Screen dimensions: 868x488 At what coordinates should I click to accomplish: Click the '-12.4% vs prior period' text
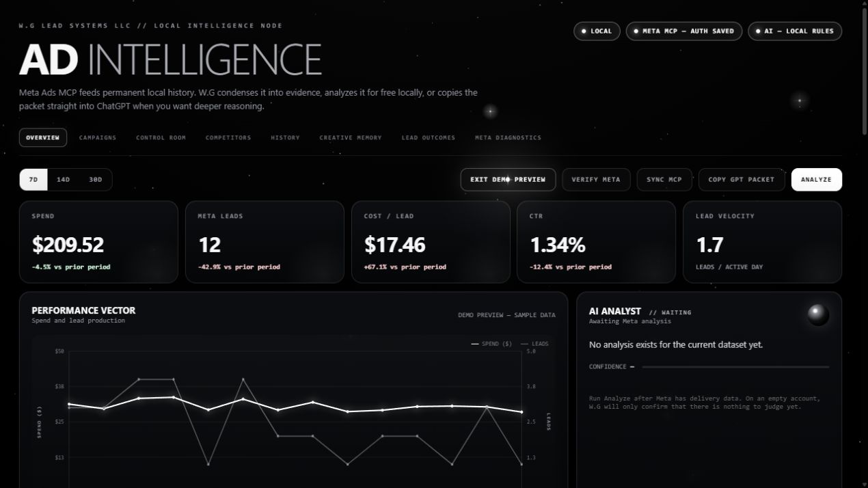pyautogui.click(x=571, y=267)
